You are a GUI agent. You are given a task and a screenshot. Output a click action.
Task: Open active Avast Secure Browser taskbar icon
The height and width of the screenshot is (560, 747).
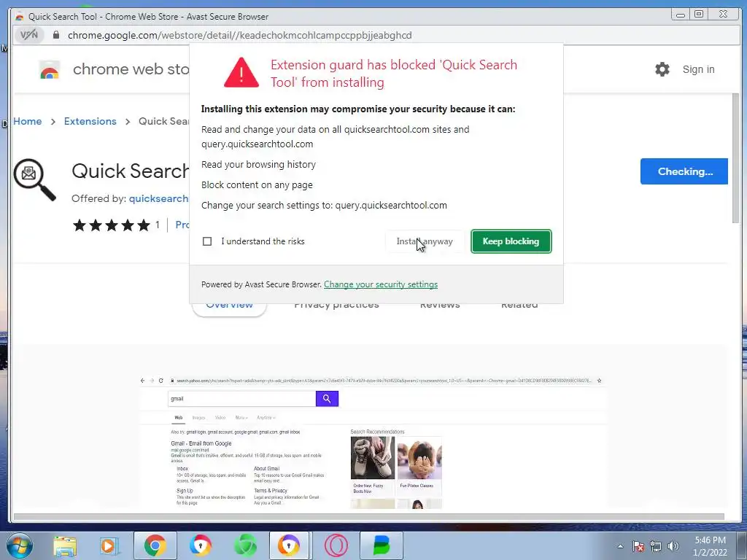(289, 545)
